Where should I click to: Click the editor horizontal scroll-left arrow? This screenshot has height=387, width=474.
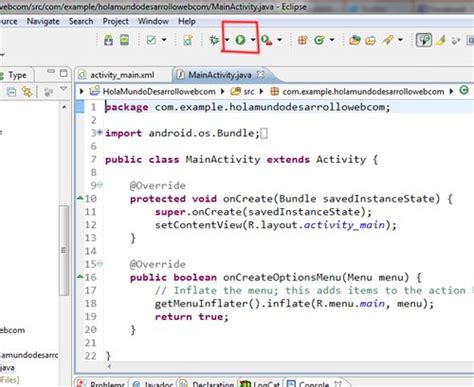(109, 366)
